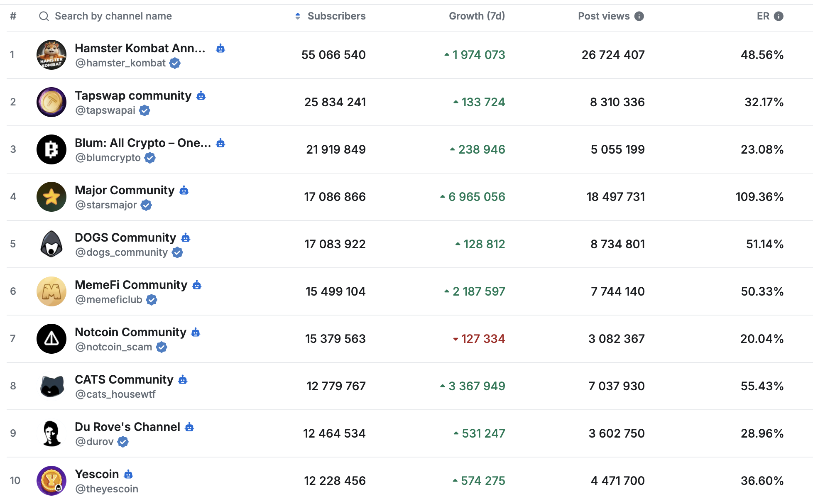Toggle sort arrows beside Subscribers
Viewport: 813px width, 504px height.
coord(298,16)
